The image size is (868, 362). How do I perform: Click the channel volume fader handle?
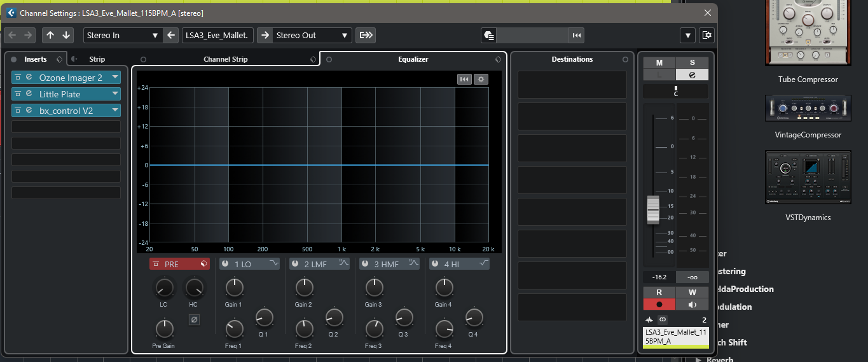pyautogui.click(x=654, y=210)
